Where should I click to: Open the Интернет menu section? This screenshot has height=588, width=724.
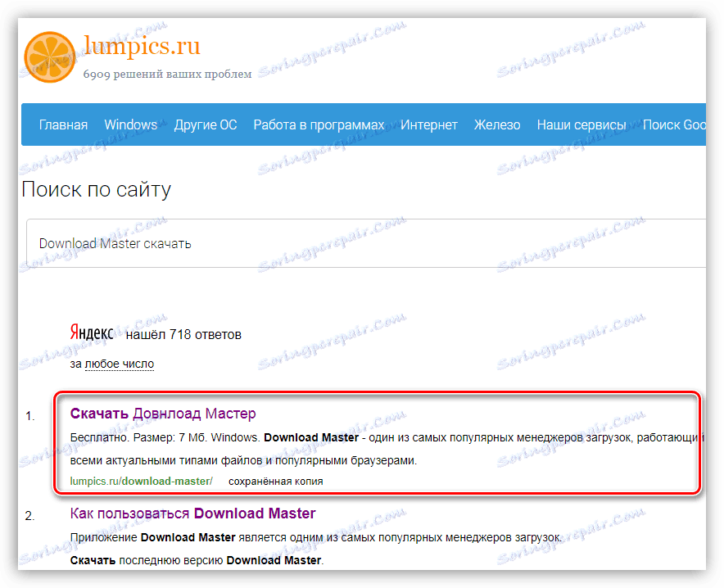point(429,124)
